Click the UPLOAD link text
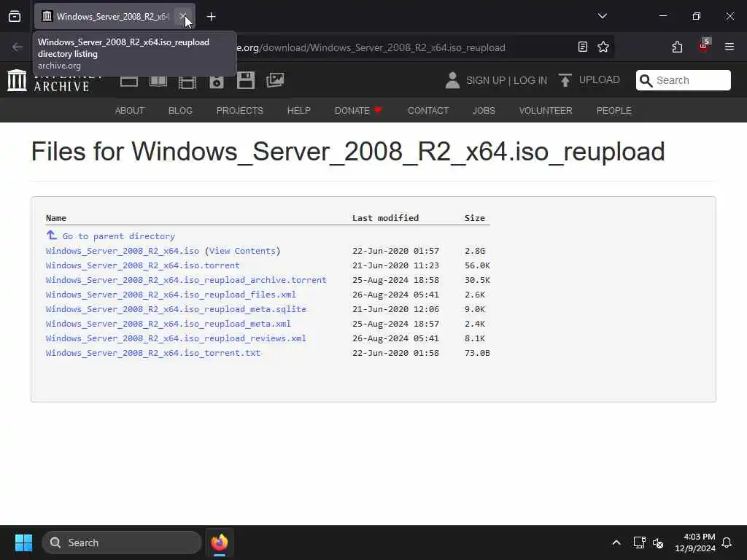This screenshot has width=747, height=560. [600, 80]
